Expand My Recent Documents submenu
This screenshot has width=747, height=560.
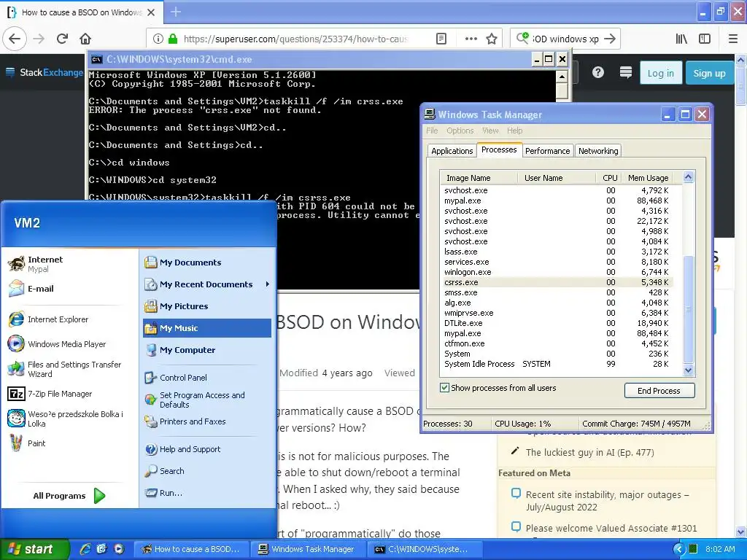[206, 284]
